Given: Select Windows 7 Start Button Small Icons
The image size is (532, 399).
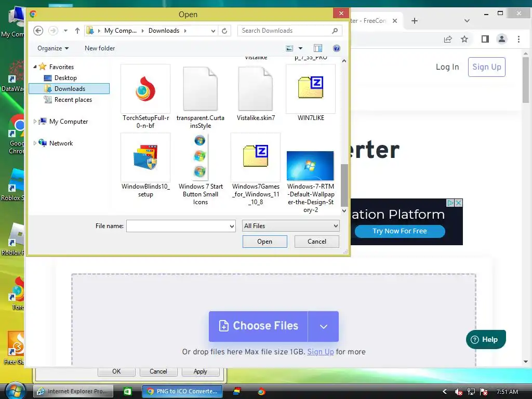Looking at the screenshot, I should [200, 169].
